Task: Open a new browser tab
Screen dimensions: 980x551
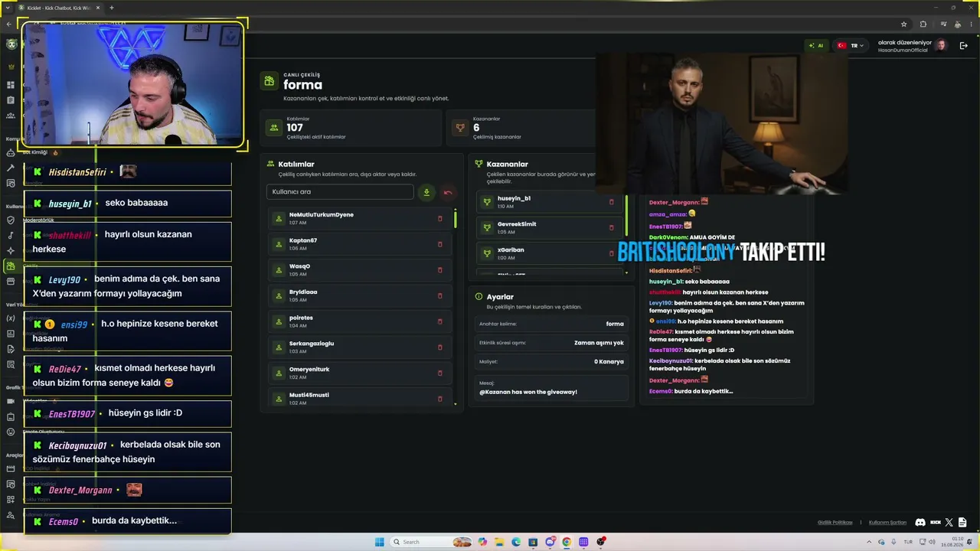Action: [x=112, y=8]
